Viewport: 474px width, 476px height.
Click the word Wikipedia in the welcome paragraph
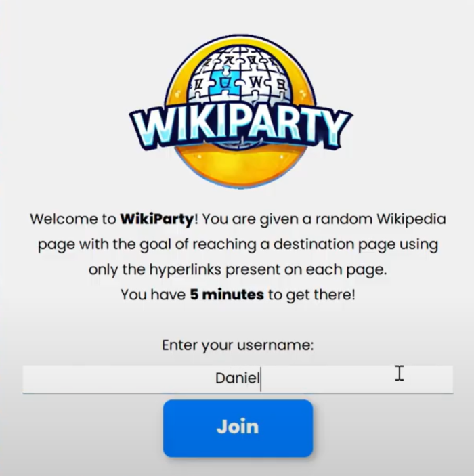pos(411,219)
